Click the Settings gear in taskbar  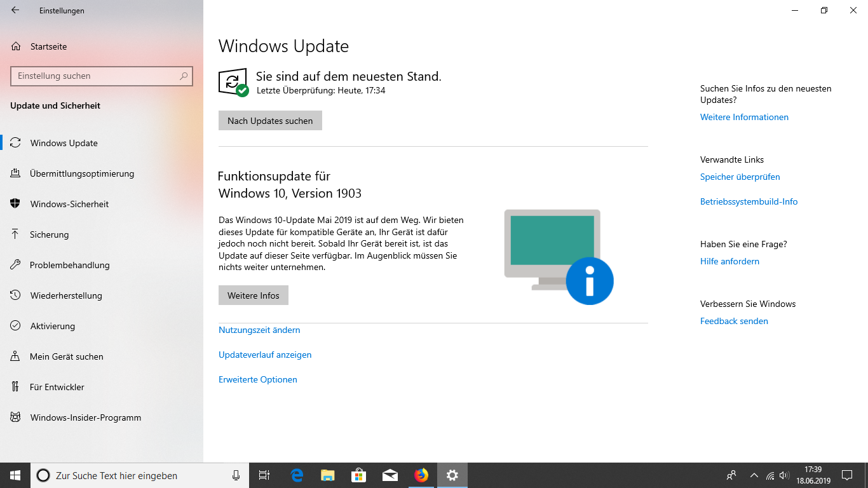coord(452,475)
